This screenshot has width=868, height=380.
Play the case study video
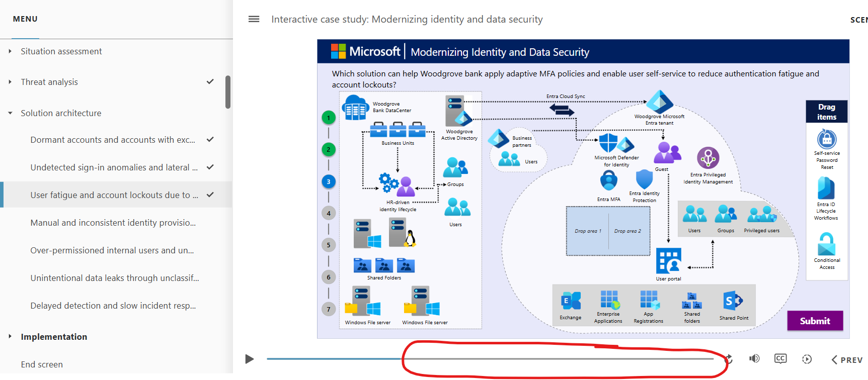click(249, 359)
